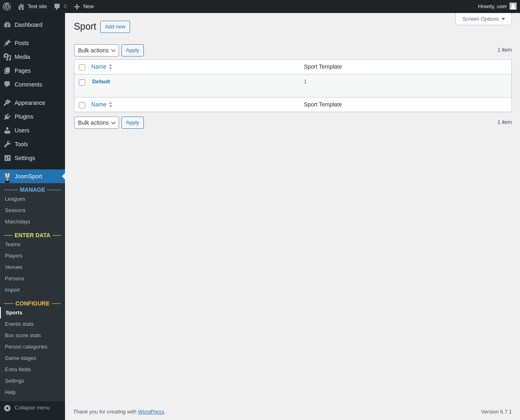
Task: Open the Posts label in the sidebar
Action: tap(22, 43)
